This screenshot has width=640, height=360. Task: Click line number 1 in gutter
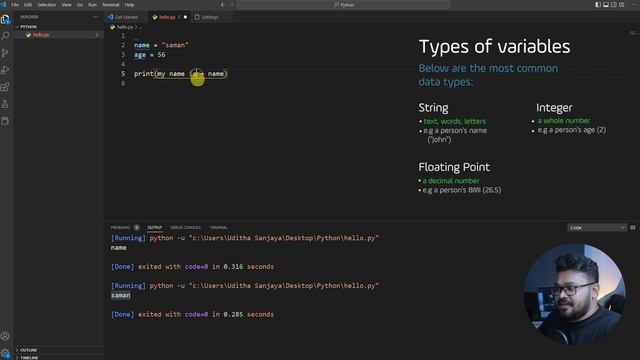tap(123, 36)
